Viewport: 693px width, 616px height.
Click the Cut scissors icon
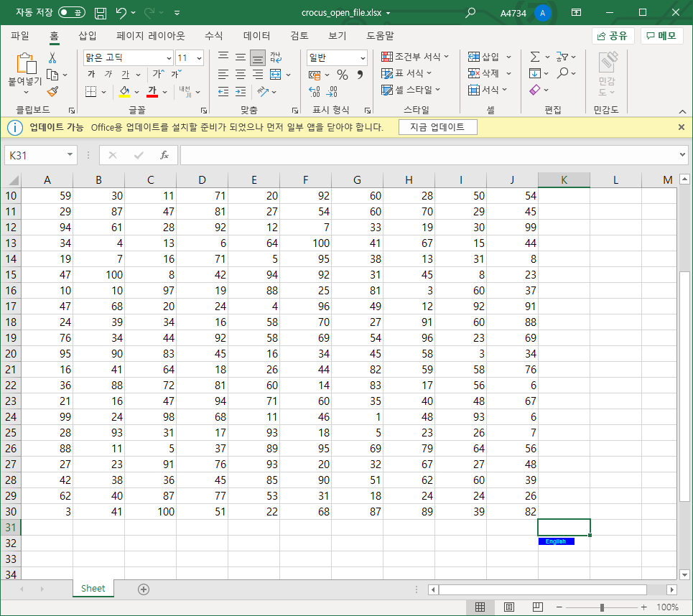(52, 57)
